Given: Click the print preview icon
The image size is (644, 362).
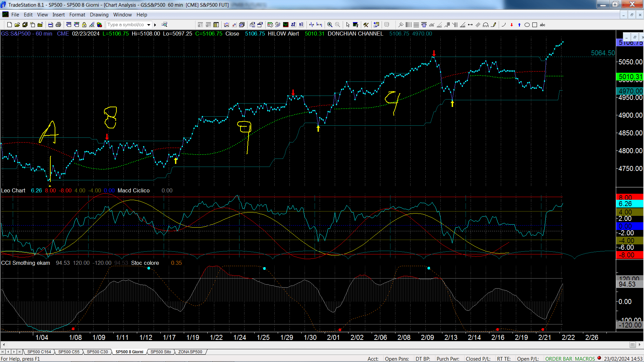Looking at the screenshot, I should pos(50,25).
